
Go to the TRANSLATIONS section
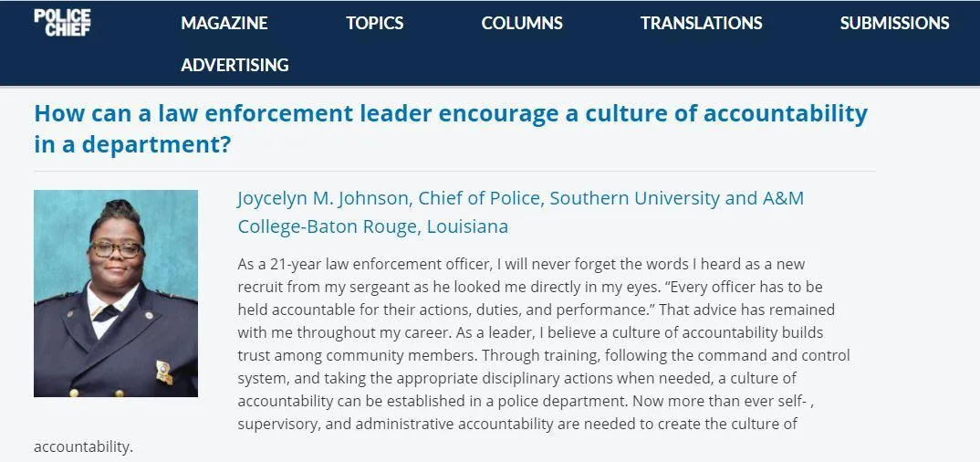(x=702, y=23)
